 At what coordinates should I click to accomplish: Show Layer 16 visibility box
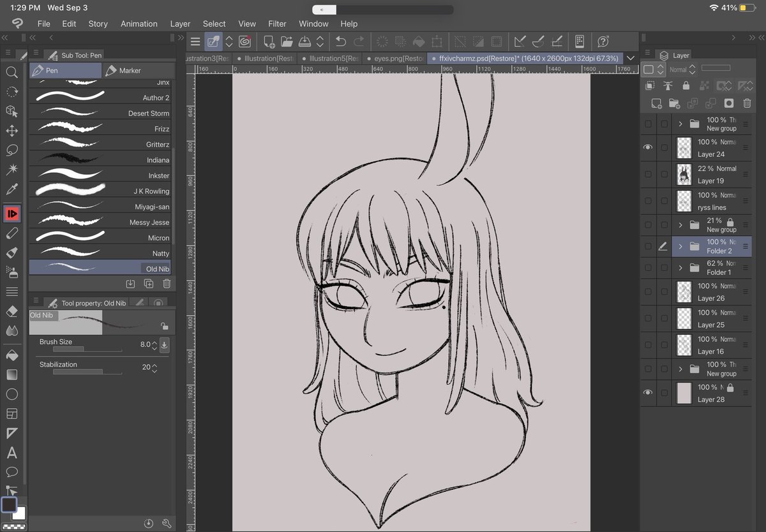(x=648, y=345)
